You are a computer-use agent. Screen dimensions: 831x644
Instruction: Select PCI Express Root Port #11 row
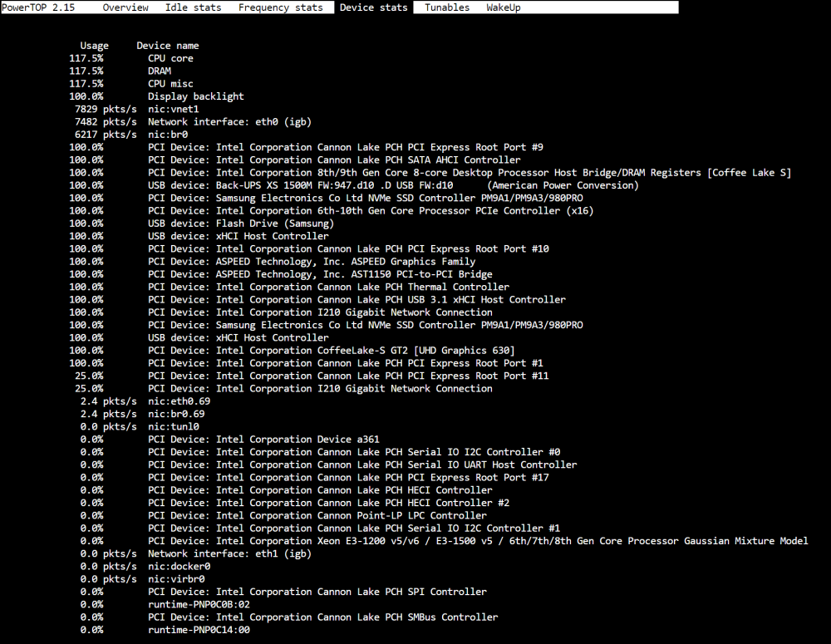click(312, 376)
